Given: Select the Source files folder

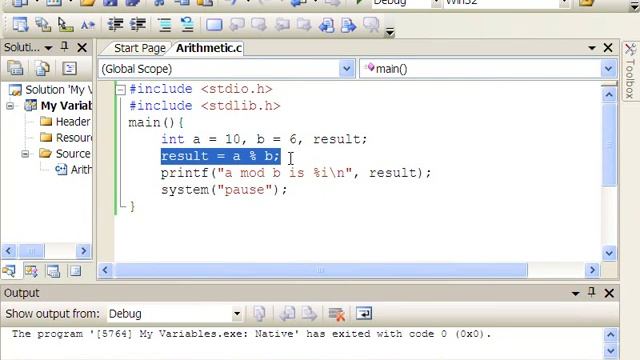Looking at the screenshot, I should (x=73, y=153).
